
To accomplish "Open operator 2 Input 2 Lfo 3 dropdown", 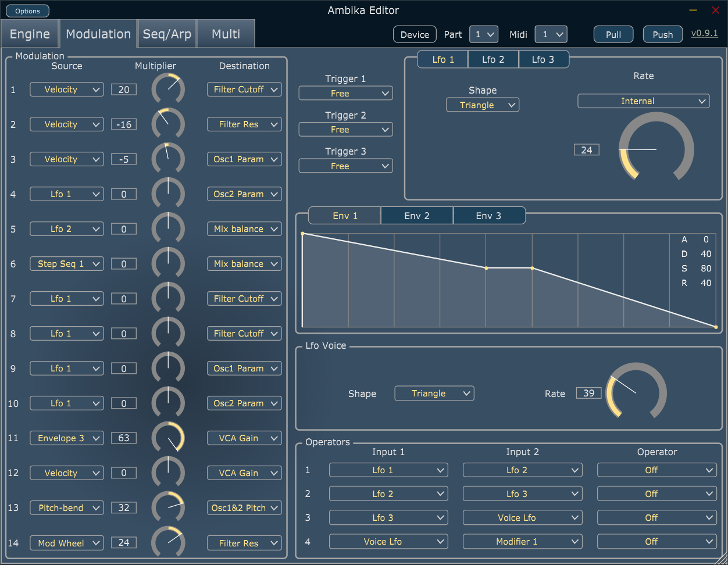I will [522, 494].
